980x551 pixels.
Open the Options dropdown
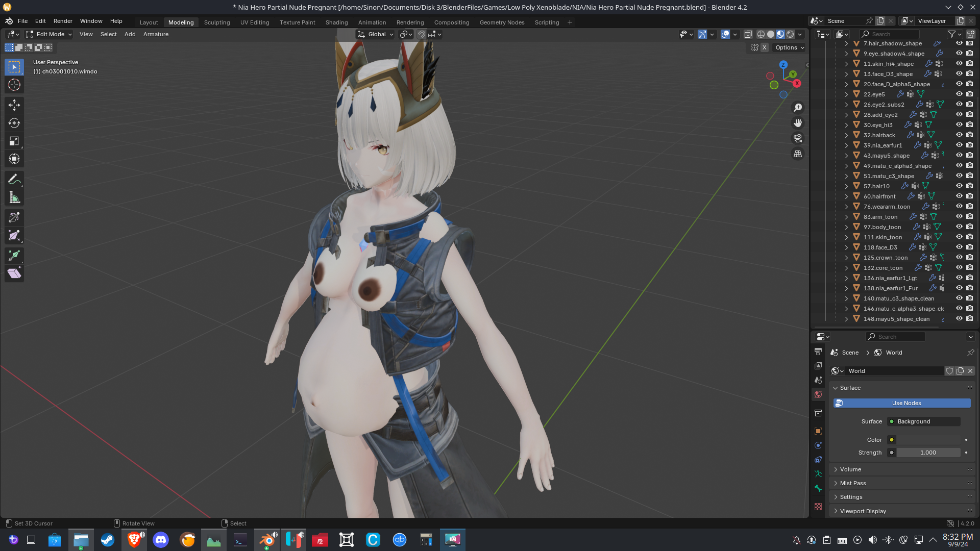(790, 47)
